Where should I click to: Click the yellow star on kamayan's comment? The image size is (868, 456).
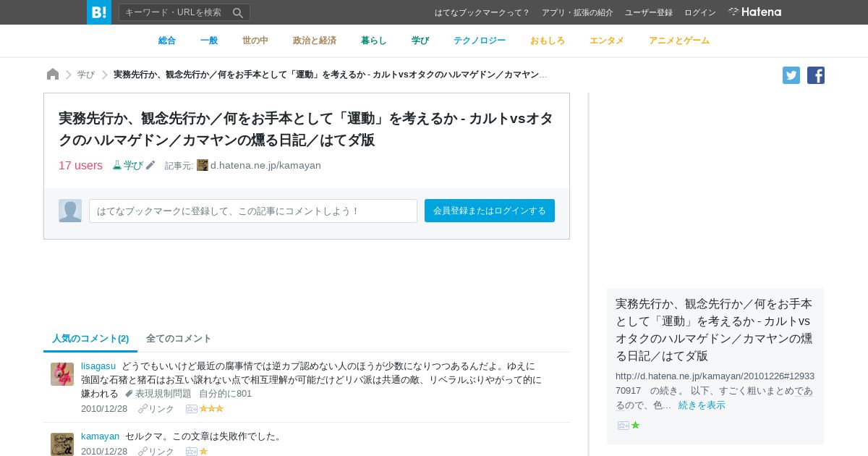[204, 452]
